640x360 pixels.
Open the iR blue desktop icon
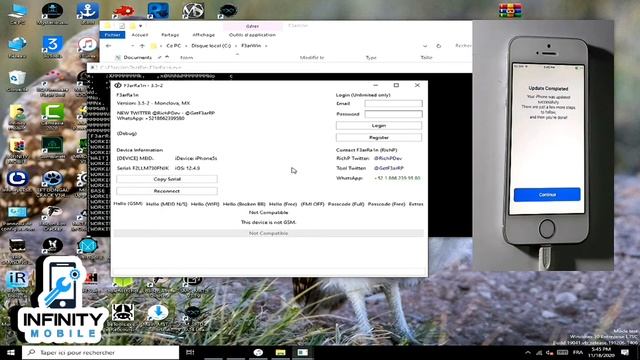point(17,280)
